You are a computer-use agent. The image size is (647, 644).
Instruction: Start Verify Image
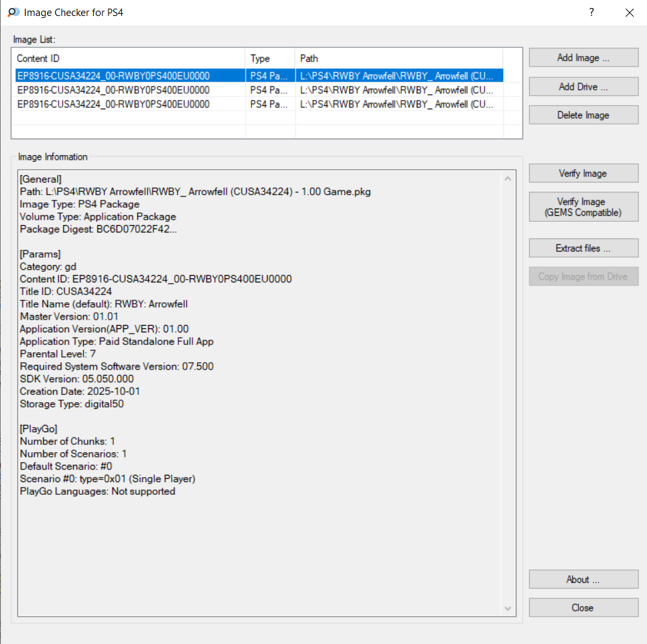pos(583,173)
